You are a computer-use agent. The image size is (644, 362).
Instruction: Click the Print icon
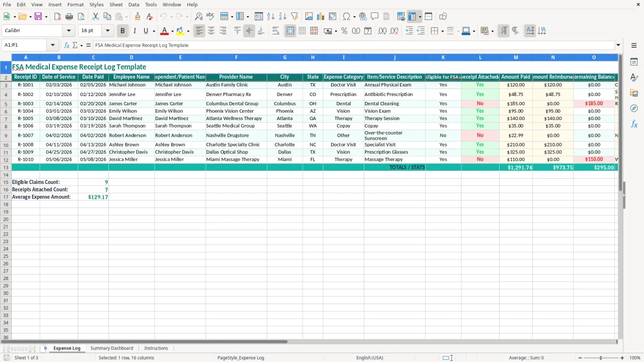(69, 17)
